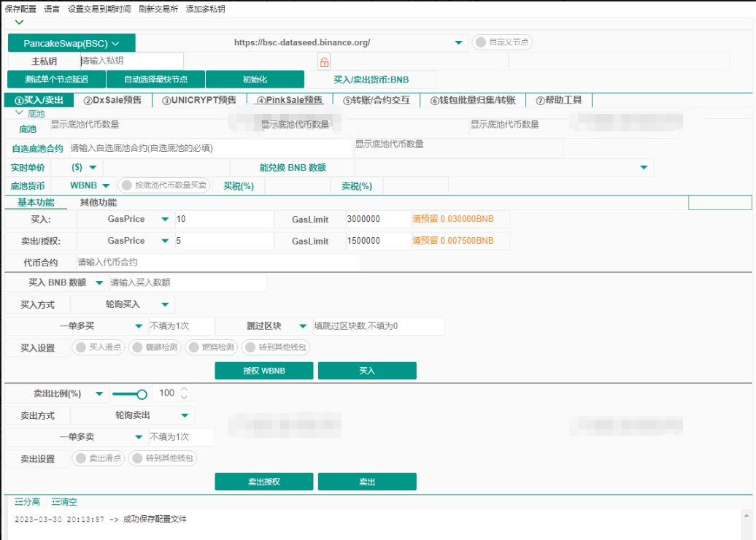Switch to the ①买入/卖出 tab
Image resolution: width=756 pixels, height=540 pixels.
pyautogui.click(x=39, y=100)
